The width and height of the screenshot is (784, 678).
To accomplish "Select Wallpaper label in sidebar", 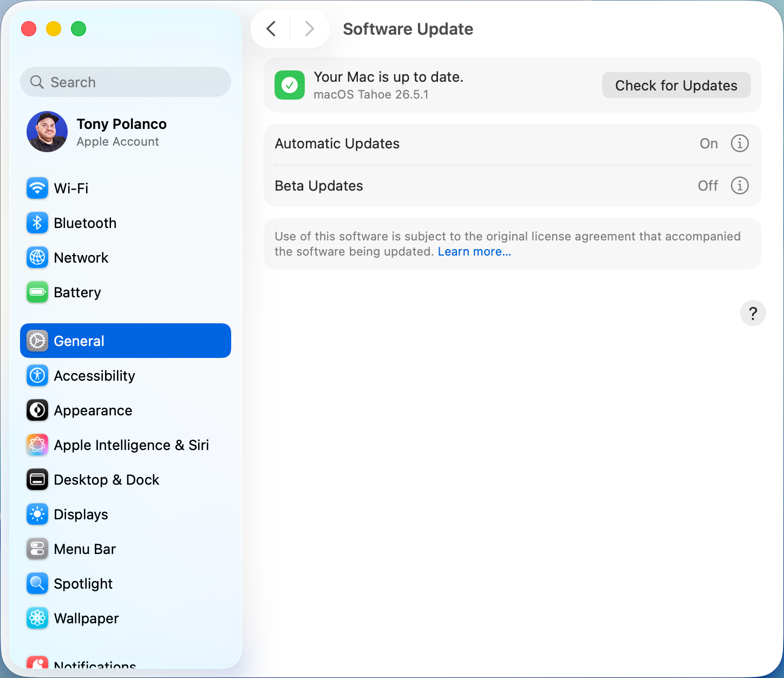I will tap(86, 618).
